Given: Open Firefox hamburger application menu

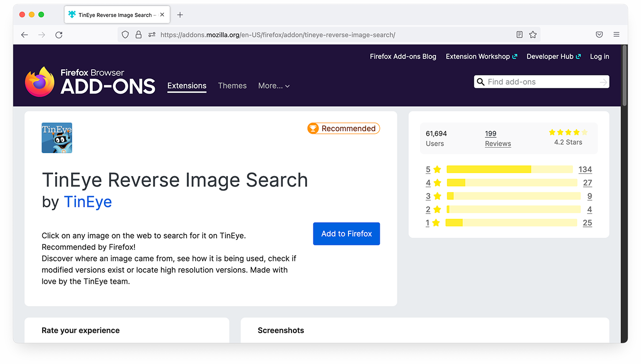Looking at the screenshot, I should [616, 35].
